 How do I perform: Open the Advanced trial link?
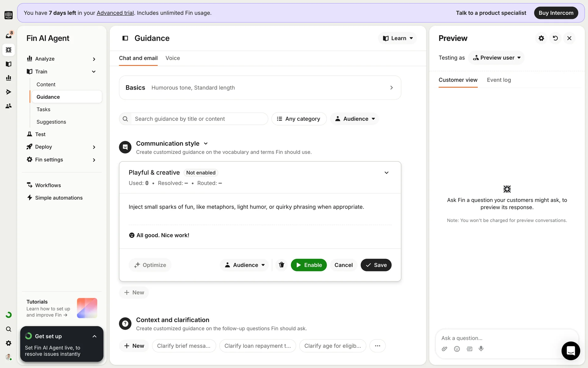[x=115, y=13]
